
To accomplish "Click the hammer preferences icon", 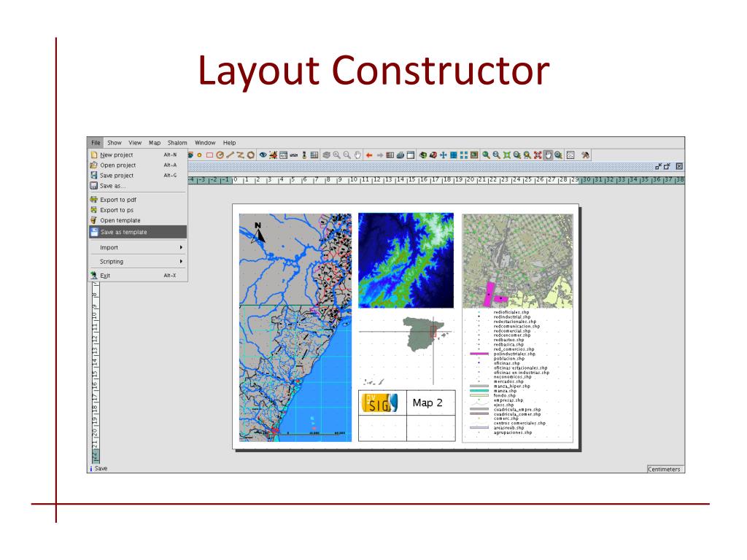I will coord(585,155).
